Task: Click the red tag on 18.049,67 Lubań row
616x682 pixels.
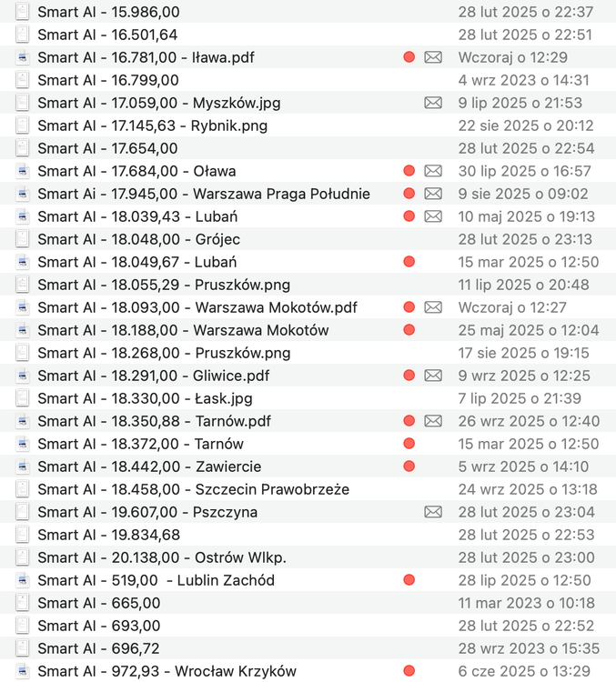Action: pos(409,261)
